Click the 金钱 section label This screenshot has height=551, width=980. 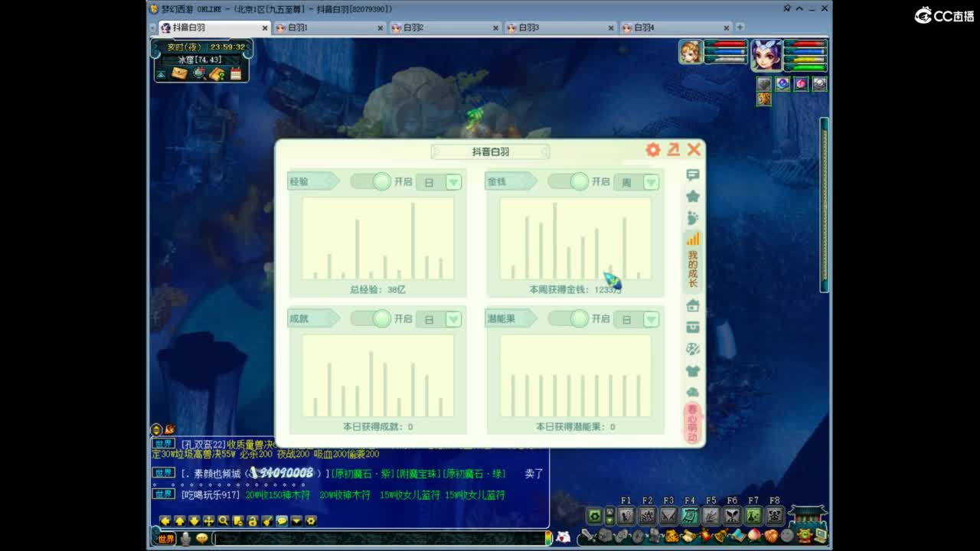pos(511,181)
